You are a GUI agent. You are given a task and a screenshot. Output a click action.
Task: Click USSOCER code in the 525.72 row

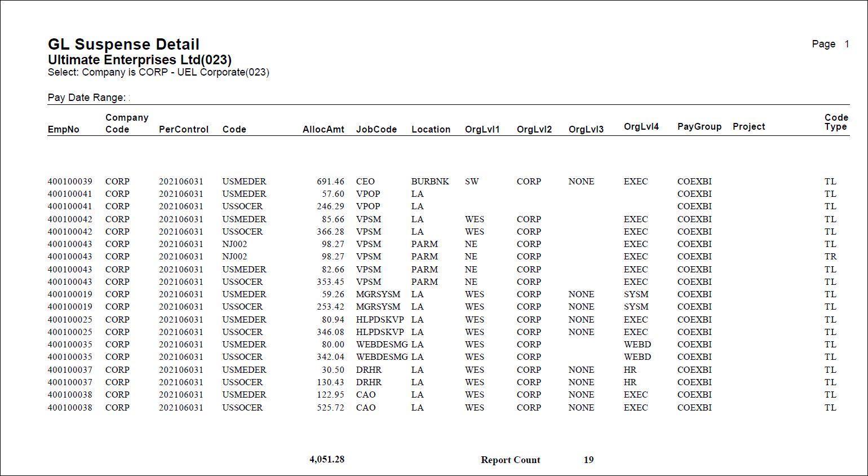click(242, 408)
